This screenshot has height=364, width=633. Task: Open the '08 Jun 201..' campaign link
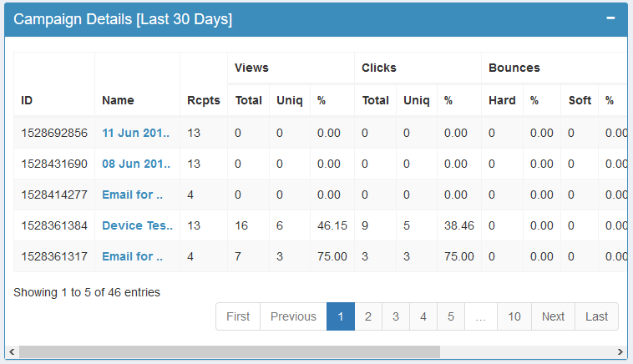pyautogui.click(x=137, y=164)
